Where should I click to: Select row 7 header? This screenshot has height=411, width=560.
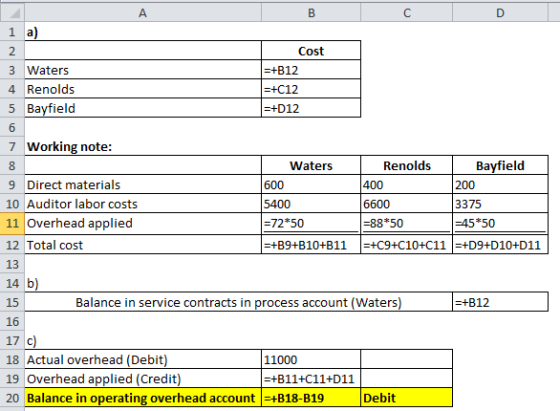tap(12, 146)
